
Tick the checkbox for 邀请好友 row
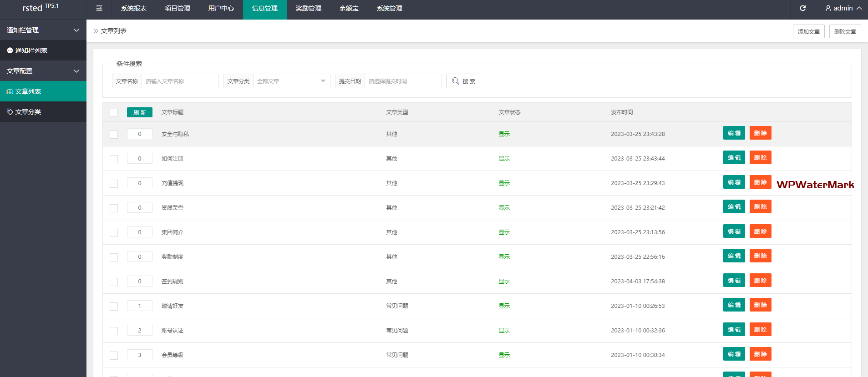[114, 307]
